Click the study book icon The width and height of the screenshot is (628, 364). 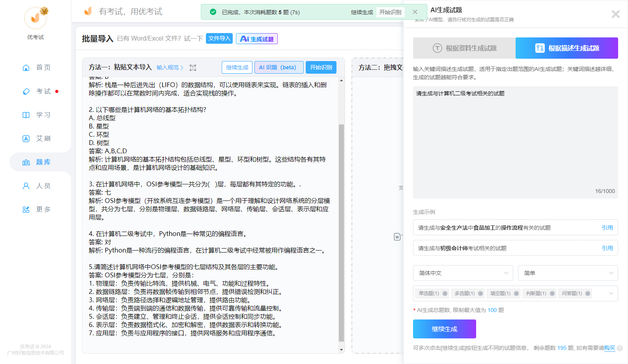[x=26, y=115]
